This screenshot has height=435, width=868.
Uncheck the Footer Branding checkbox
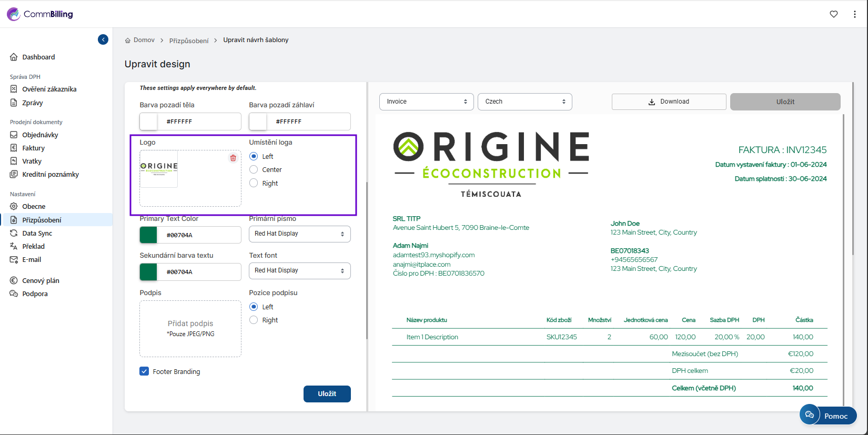pos(144,371)
